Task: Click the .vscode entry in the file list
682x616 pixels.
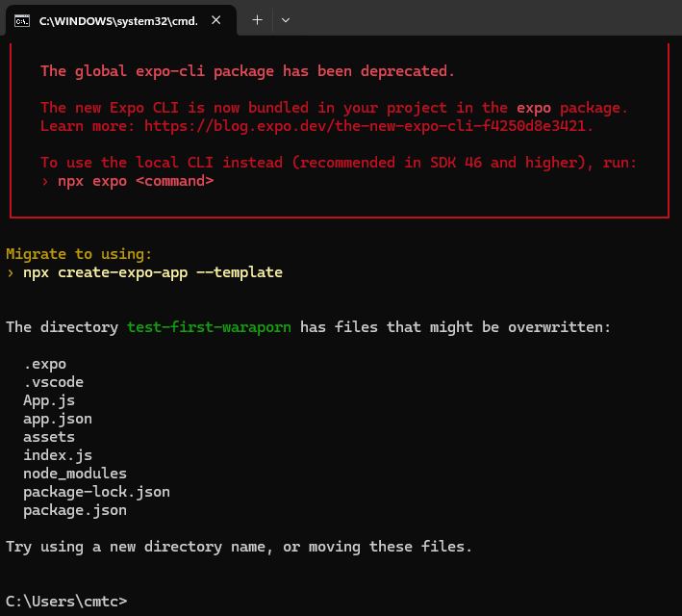Action: tap(54, 382)
